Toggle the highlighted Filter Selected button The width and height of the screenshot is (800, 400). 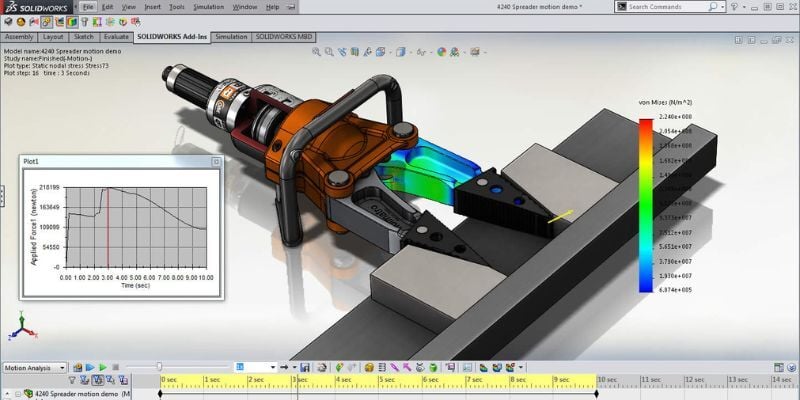97,380
